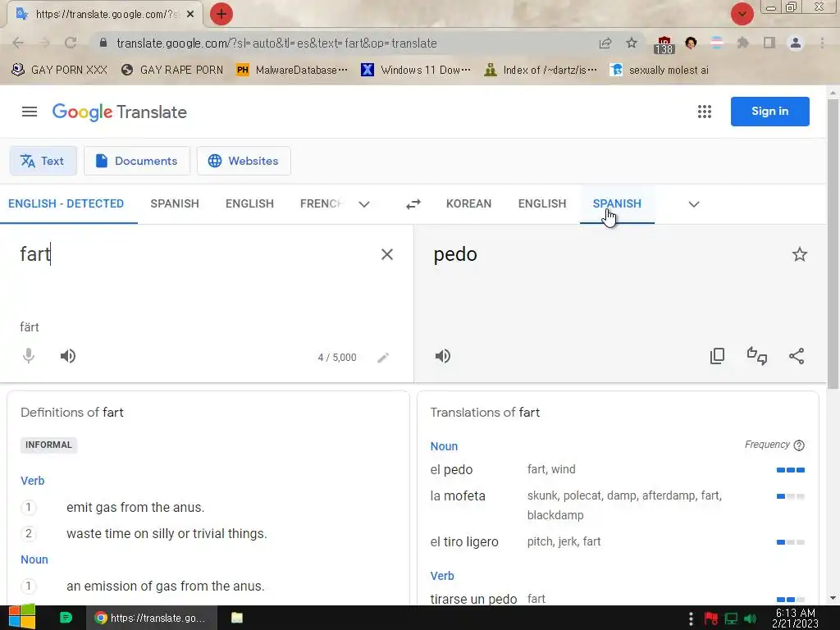The height and width of the screenshot is (630, 840).
Task: Switch to Websites translation mode
Action: click(244, 161)
